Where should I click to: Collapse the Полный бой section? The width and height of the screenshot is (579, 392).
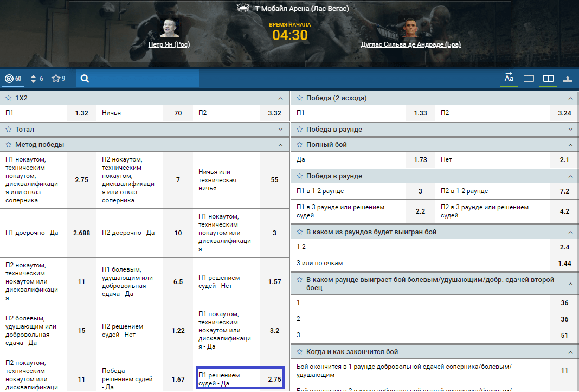[570, 145]
